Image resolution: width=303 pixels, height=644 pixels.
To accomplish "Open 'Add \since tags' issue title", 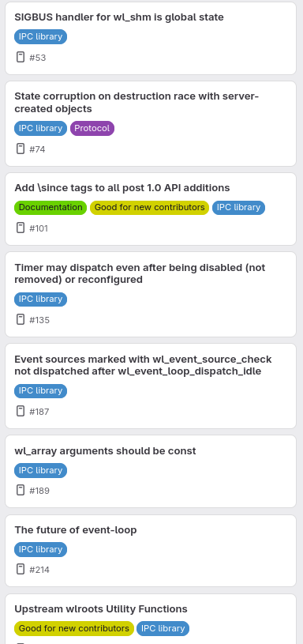I will click(122, 188).
